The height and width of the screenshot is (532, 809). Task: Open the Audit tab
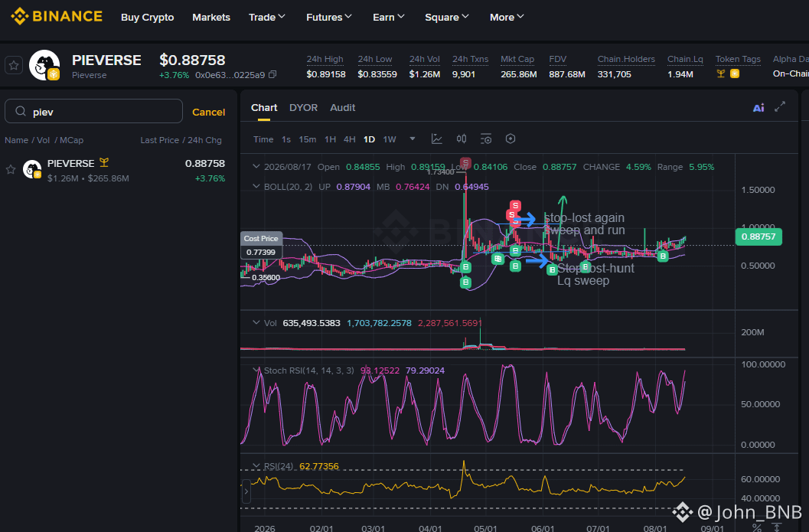tap(343, 107)
